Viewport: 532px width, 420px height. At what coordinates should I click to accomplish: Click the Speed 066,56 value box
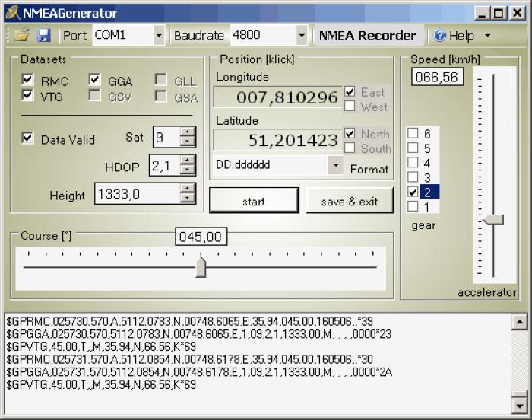pyautogui.click(x=437, y=77)
